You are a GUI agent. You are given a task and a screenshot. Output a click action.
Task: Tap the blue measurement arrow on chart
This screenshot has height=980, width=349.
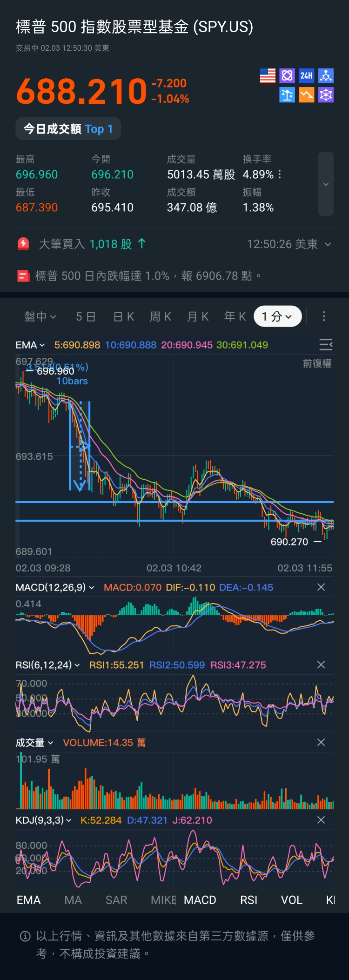[80, 446]
